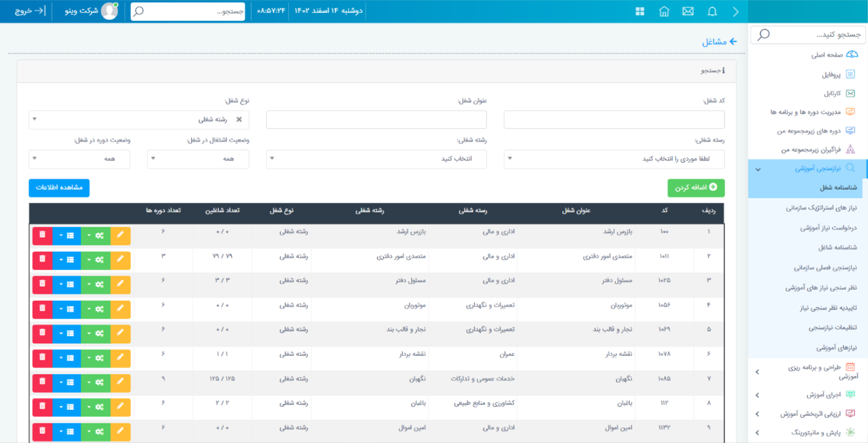Open پروفایل in the sidebar
The width and height of the screenshot is (868, 443).
point(838,74)
